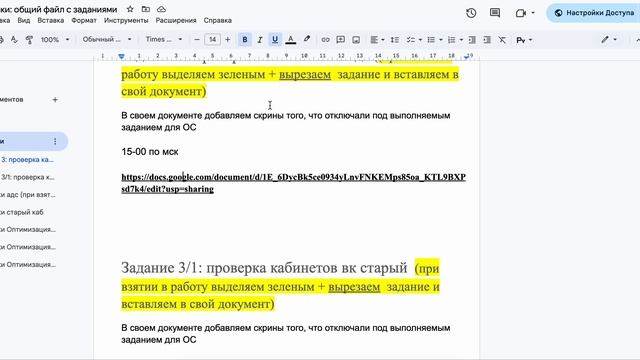The height and width of the screenshot is (360, 640).
Task: Toggle bold formatting
Action: pos(245,40)
